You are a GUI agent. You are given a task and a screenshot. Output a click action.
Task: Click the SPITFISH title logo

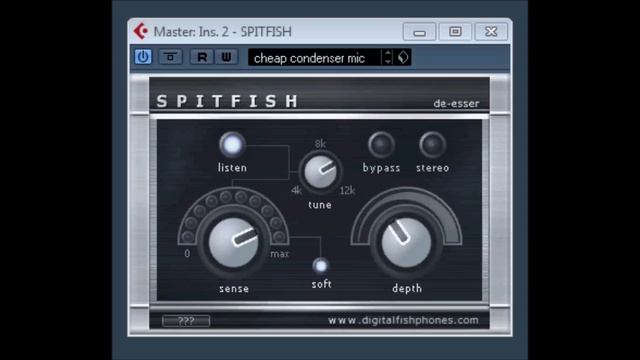(x=227, y=101)
